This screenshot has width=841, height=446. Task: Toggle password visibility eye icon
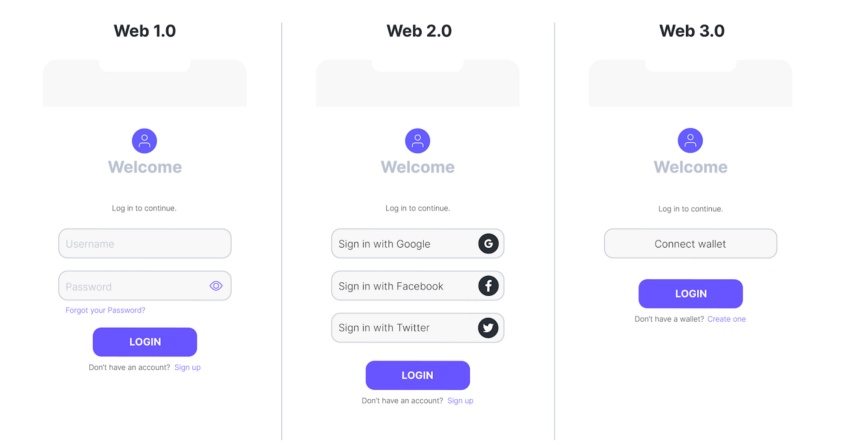point(216,286)
